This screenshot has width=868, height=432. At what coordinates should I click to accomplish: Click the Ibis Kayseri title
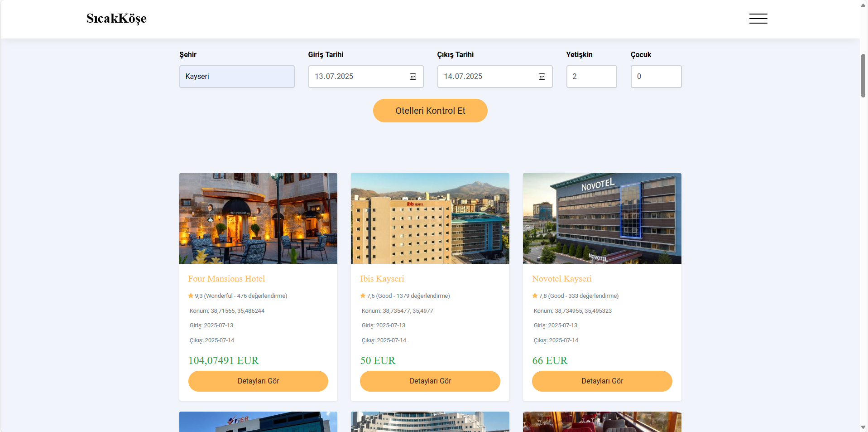382,279
